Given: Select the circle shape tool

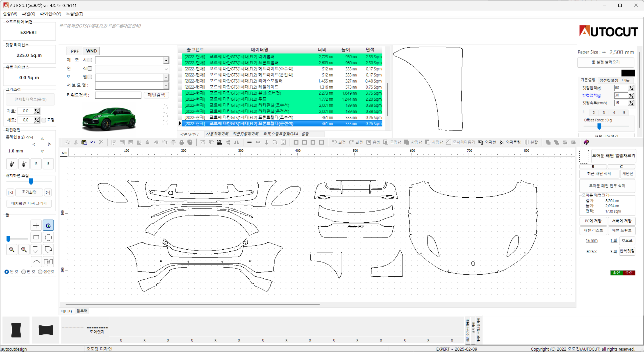Looking at the screenshot, I should pos(48,237).
